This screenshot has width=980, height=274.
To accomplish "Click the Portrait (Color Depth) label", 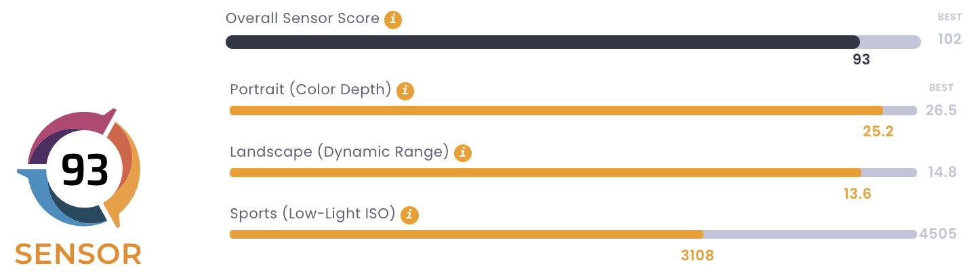I will [x=310, y=90].
